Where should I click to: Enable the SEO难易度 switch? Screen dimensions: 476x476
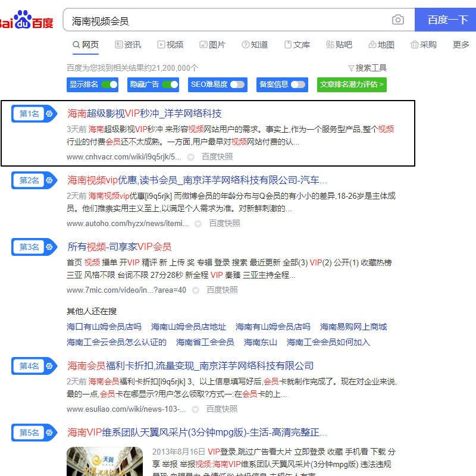pyautogui.click(x=237, y=84)
